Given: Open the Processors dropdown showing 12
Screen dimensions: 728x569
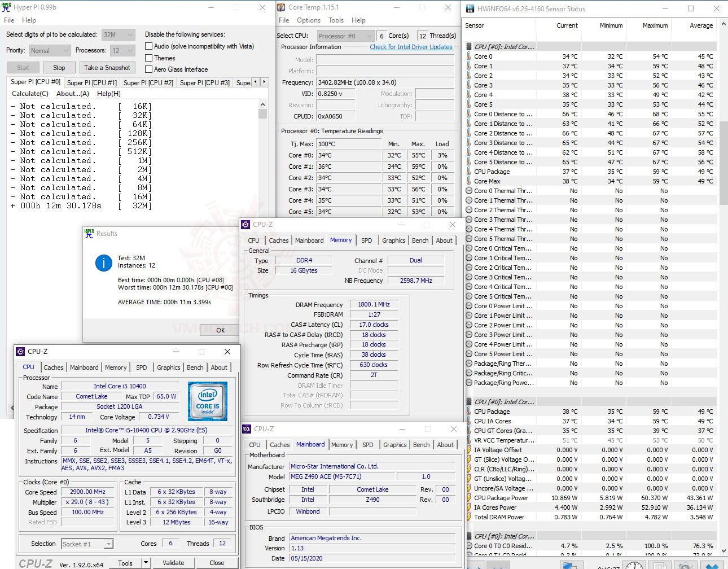Looking at the screenshot, I should pos(122,50).
